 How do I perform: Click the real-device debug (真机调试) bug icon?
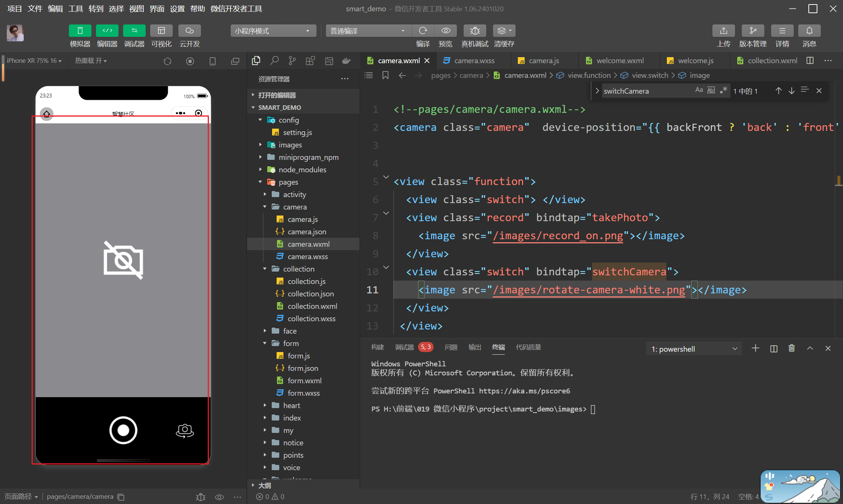(475, 31)
